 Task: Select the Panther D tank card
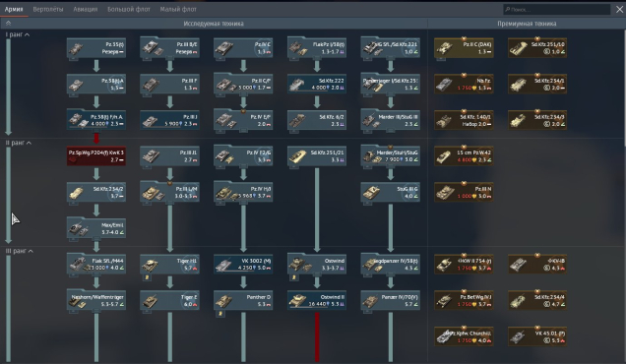click(x=243, y=300)
